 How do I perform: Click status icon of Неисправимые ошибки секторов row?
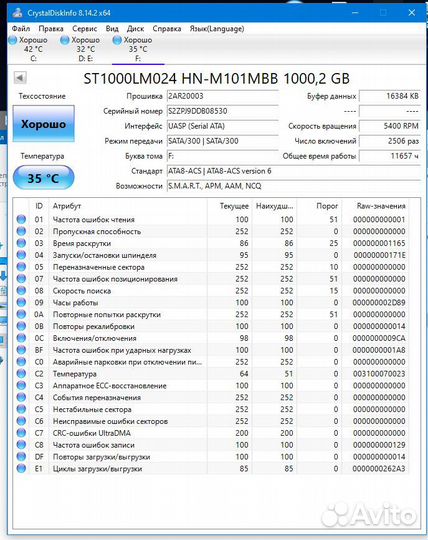[21, 421]
